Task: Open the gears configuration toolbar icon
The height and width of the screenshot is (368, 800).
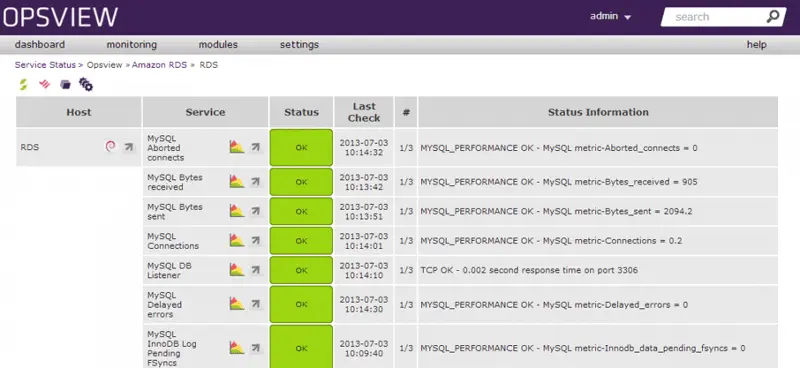Action: [86, 84]
